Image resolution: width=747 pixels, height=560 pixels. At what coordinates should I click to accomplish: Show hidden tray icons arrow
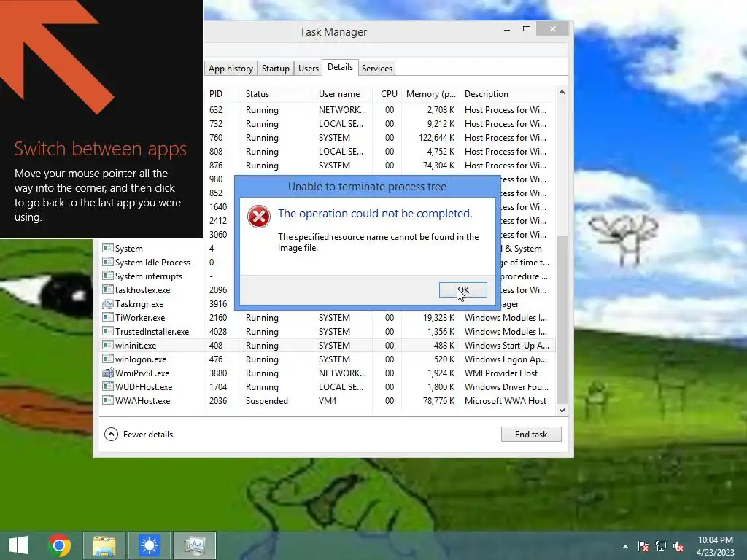[625, 546]
